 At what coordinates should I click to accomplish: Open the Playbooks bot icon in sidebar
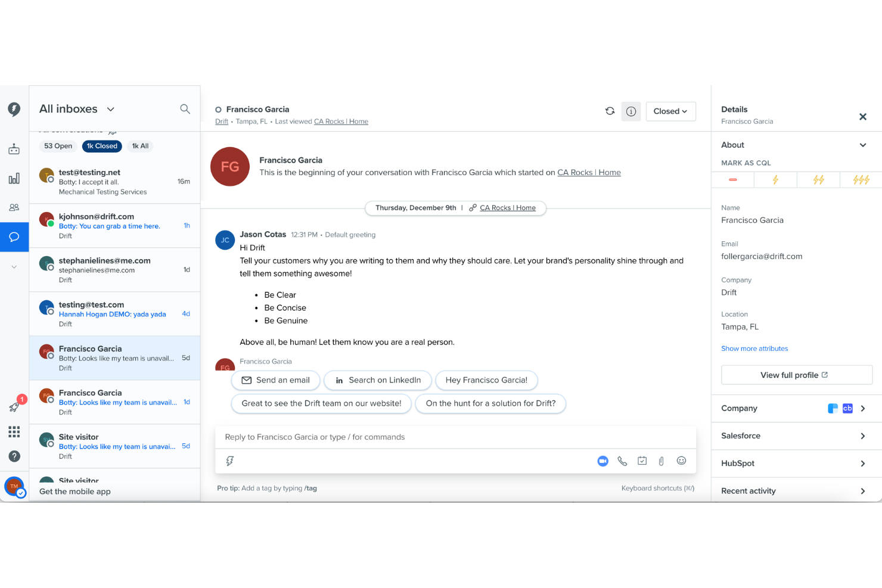tap(14, 149)
